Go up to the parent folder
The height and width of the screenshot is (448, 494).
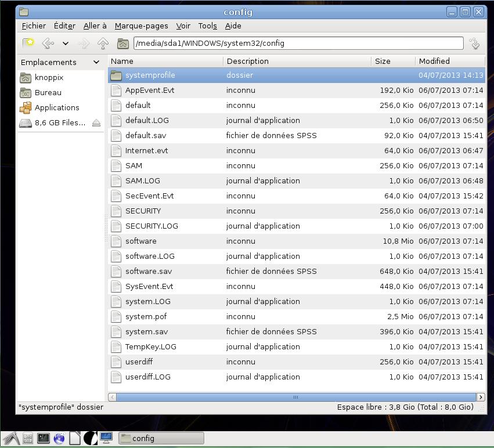pyautogui.click(x=103, y=43)
